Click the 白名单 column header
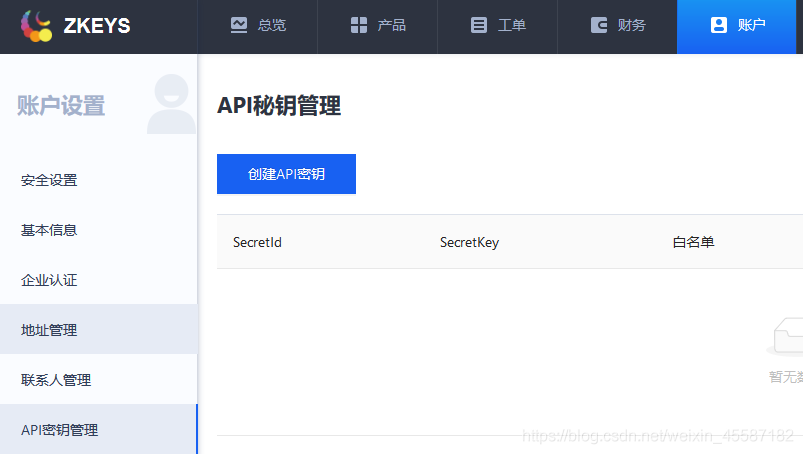 693,242
